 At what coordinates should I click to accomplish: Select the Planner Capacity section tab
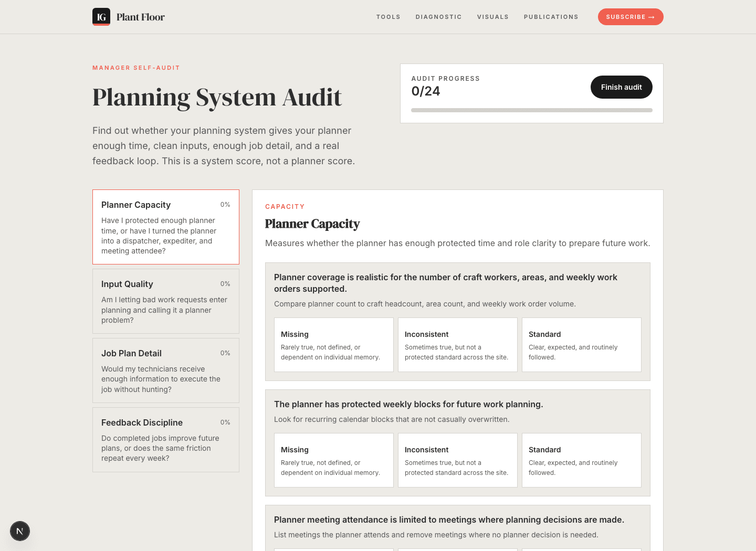pos(166,227)
